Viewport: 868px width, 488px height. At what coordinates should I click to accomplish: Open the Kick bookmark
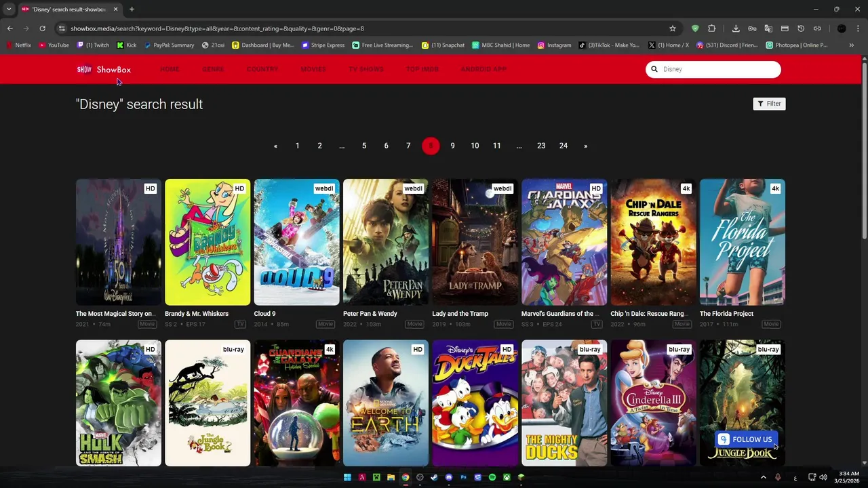(x=127, y=45)
